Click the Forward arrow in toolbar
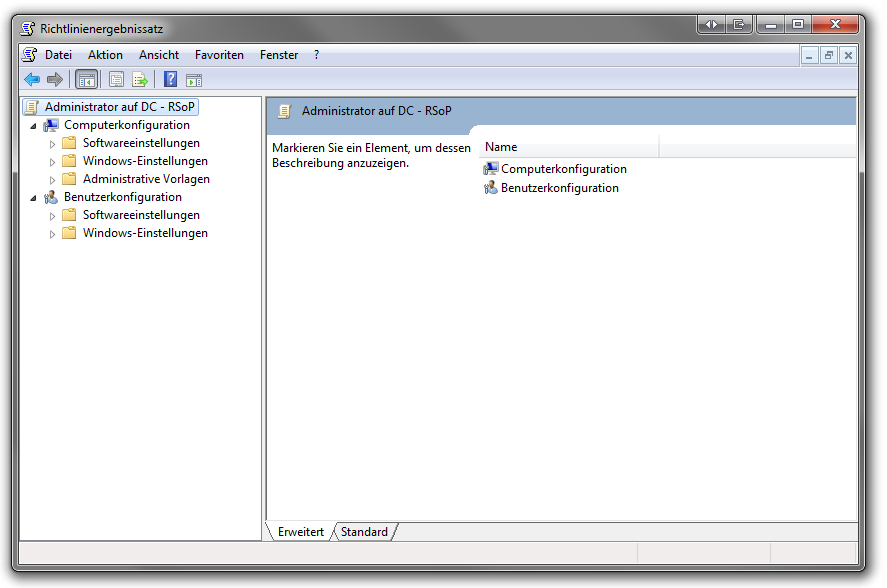Screen dimensions: 887x588 pos(55,80)
